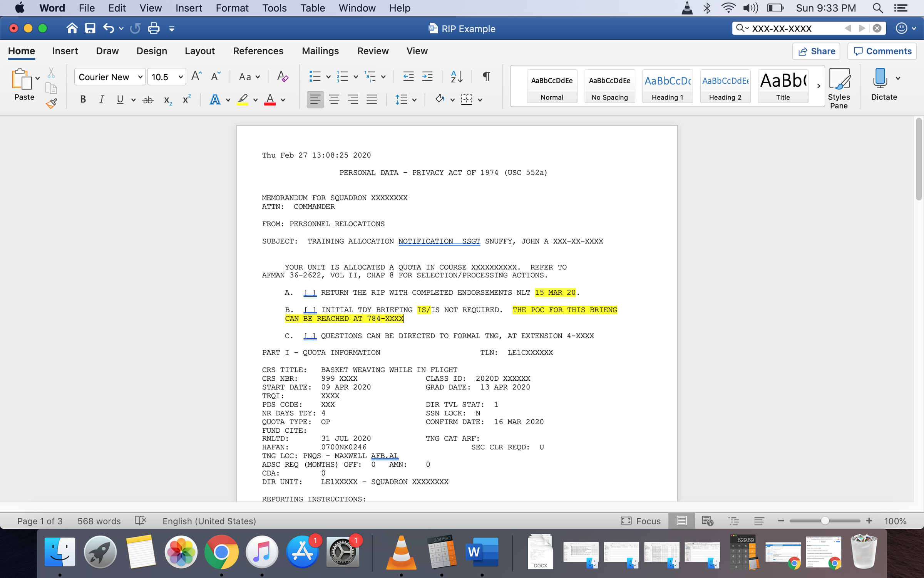Click the Increase Indent icon
Screen dimensions: 924x578
click(427, 77)
